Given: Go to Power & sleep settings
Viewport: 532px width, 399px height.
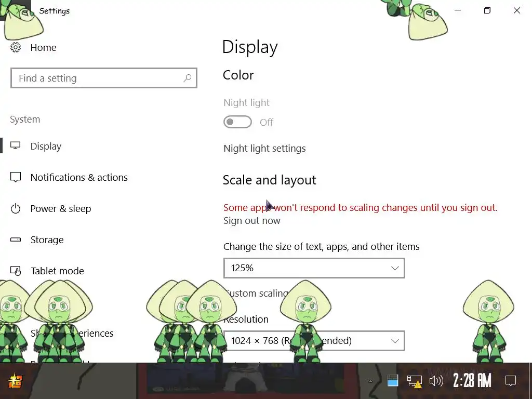Looking at the screenshot, I should point(61,209).
